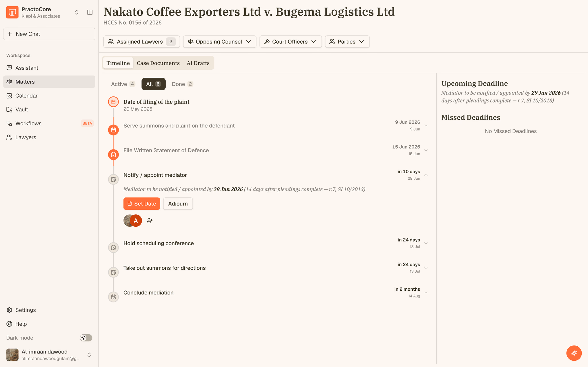Screen dimensions: 588x367
Task: Expand Hold scheduling conference details
Action: click(426, 243)
